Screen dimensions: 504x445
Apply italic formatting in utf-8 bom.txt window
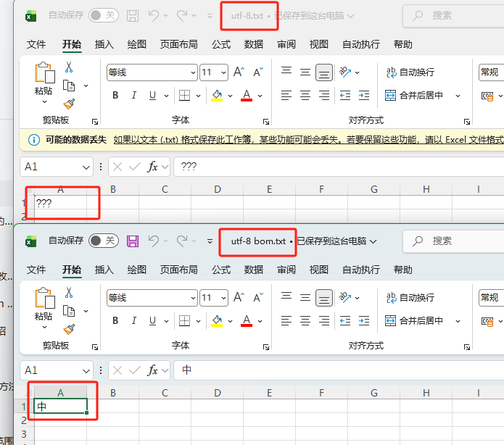(x=133, y=320)
